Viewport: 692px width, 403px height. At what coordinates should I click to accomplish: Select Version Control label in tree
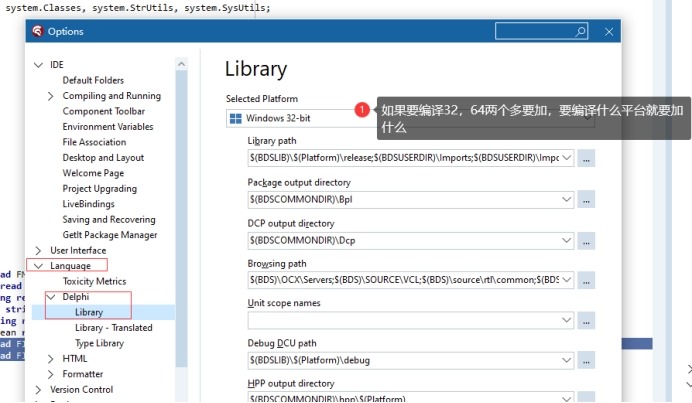[82, 389]
